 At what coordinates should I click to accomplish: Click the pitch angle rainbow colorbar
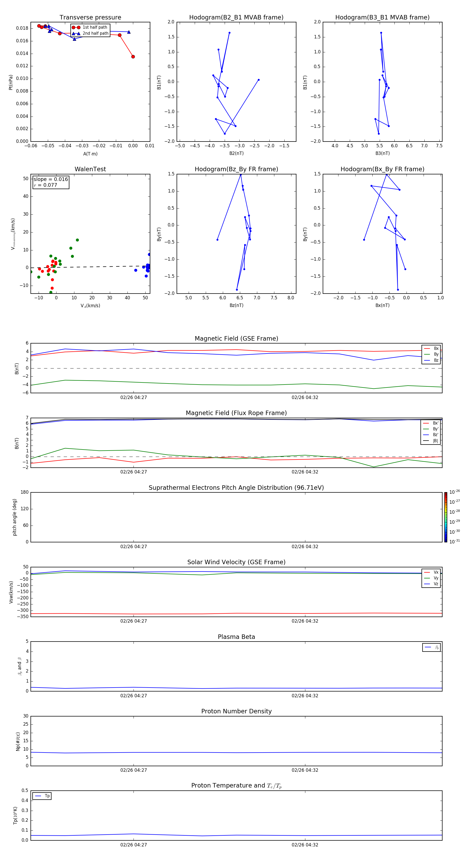[x=446, y=517]
